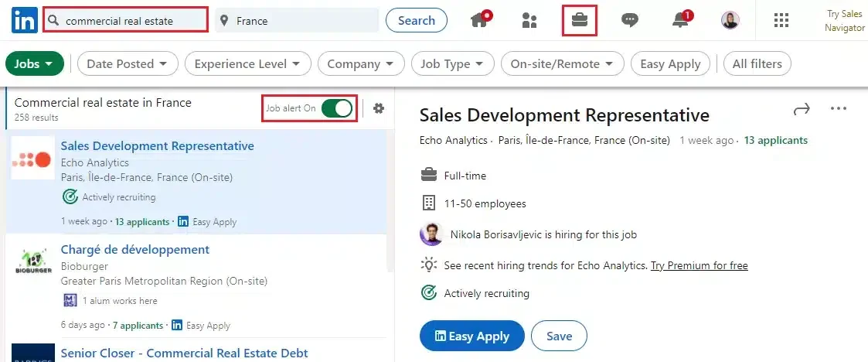Open more options ellipsis on job

coord(839,108)
